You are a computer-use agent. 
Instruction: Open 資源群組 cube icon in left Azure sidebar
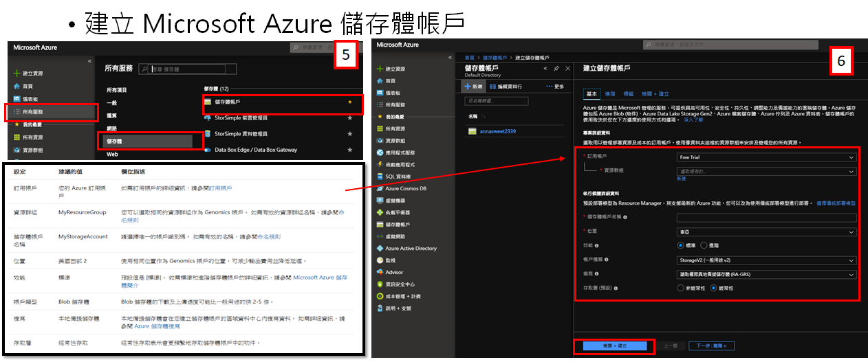pyautogui.click(x=17, y=149)
